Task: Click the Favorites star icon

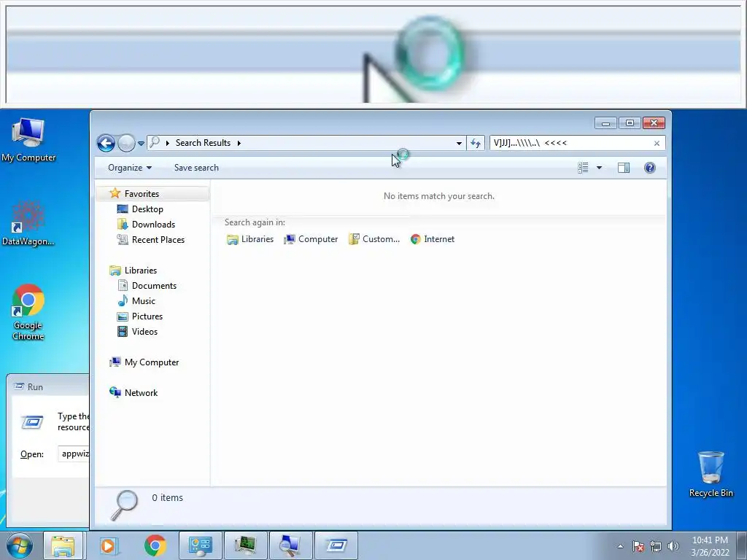Action: coord(115,193)
